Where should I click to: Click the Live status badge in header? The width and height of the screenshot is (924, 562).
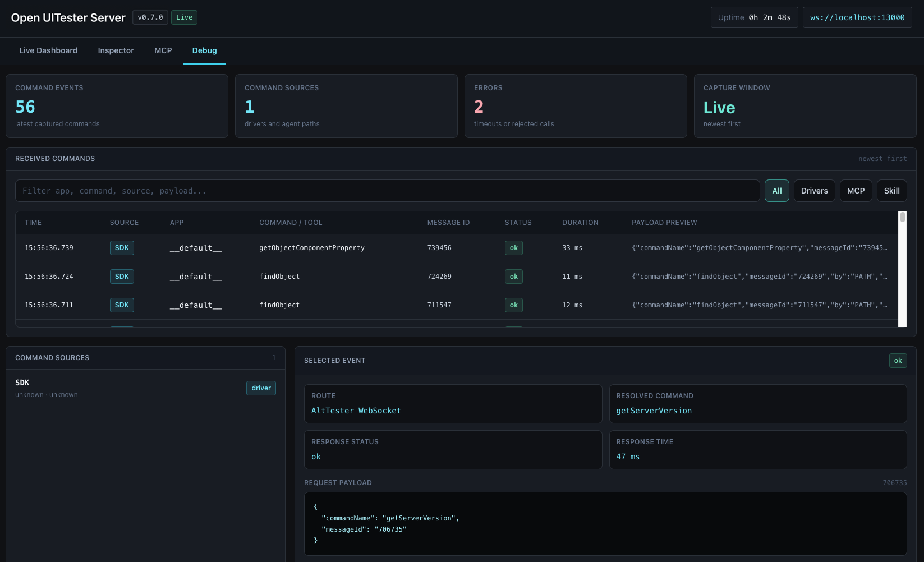click(x=184, y=17)
